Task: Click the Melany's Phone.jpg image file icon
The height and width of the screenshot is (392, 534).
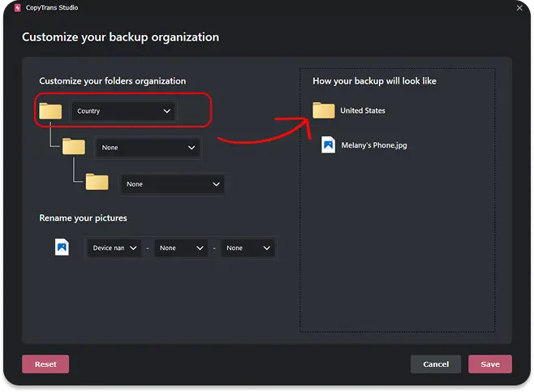Action: [x=329, y=144]
